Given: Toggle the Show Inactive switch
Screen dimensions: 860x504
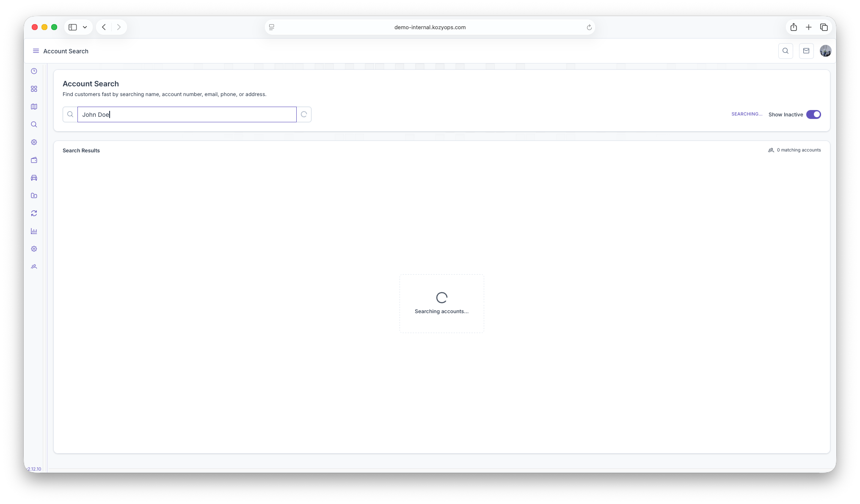Looking at the screenshot, I should 813,114.
